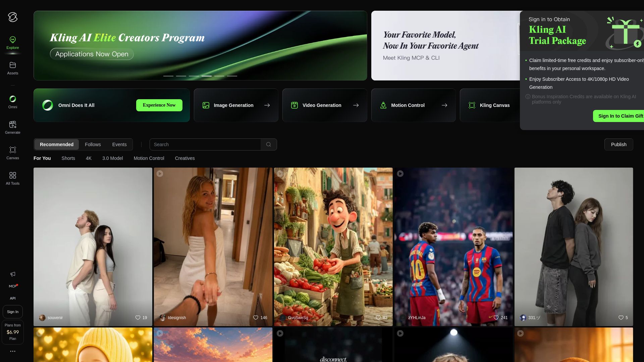The image size is (644, 362).
Task: Select the Creatives filter
Action: pos(185,158)
